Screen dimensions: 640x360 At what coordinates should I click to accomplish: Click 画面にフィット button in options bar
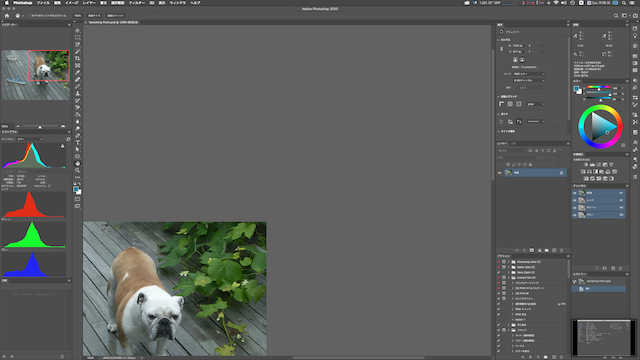point(115,16)
